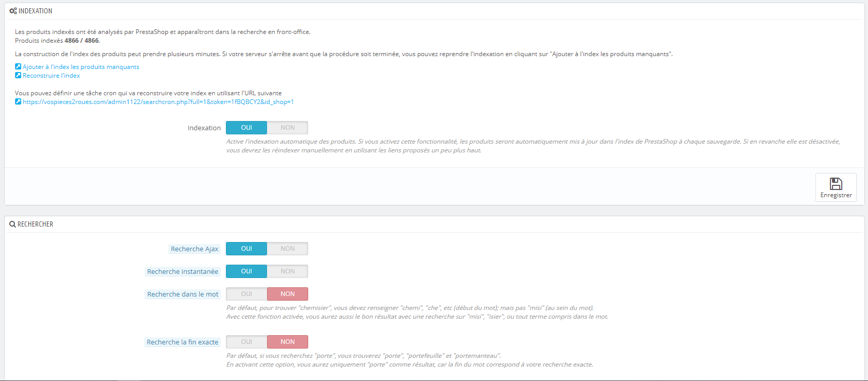This screenshot has width=868, height=381.
Task: Select NON for Recherche dans le mot
Action: coord(288,294)
